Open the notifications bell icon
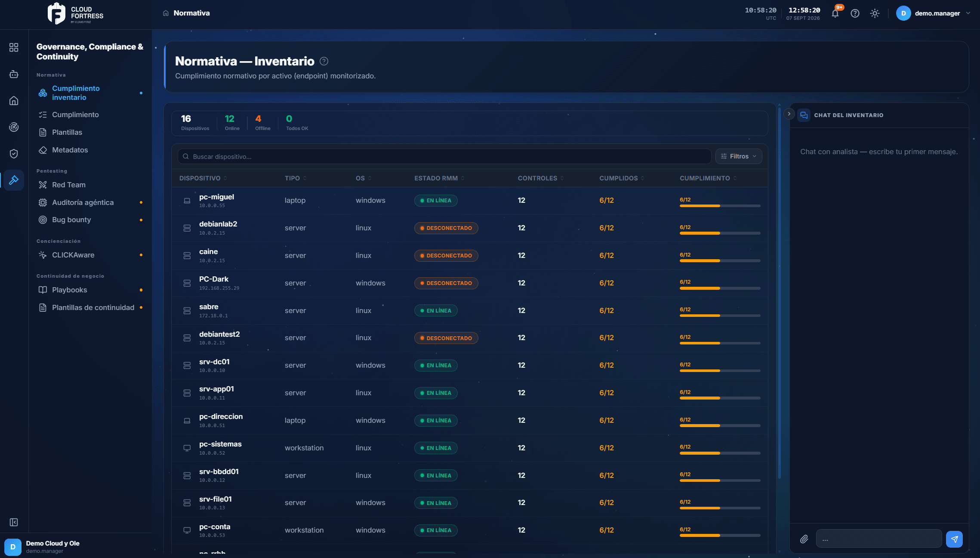This screenshot has height=558, width=980. pos(835,13)
